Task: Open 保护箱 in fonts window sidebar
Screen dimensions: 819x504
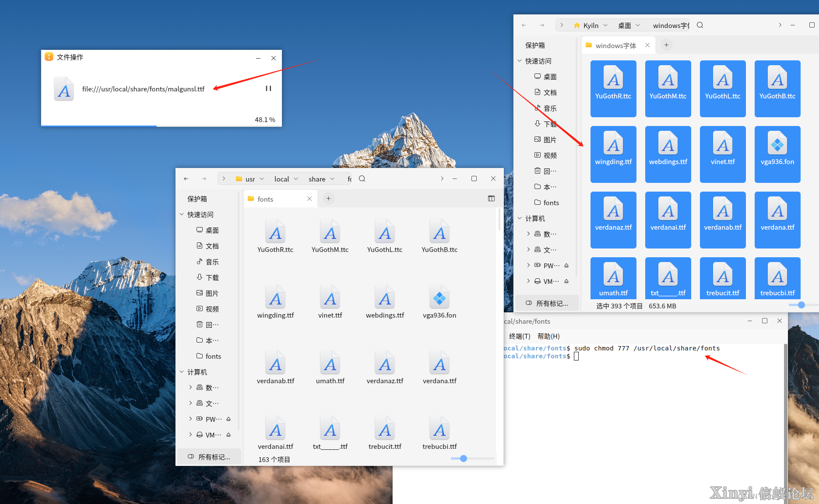Action: (x=197, y=199)
